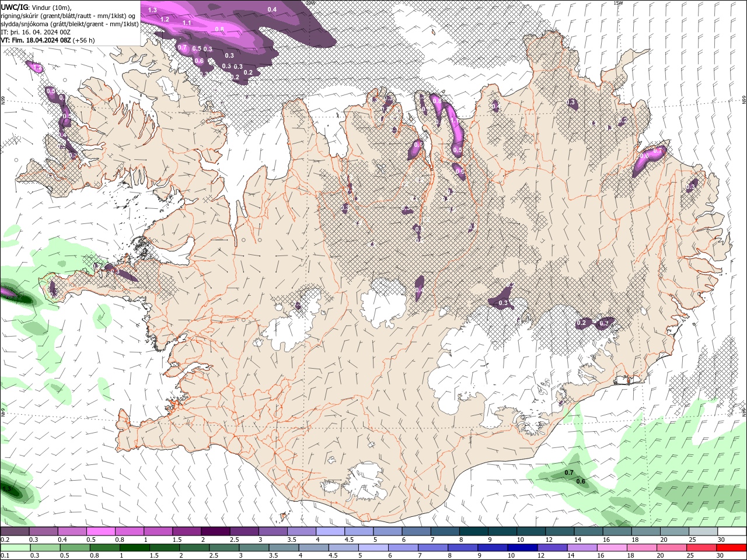747x560 pixels.
Task: Pick the deep blue 10 swatch in lower legend
Action: [x=522, y=548]
